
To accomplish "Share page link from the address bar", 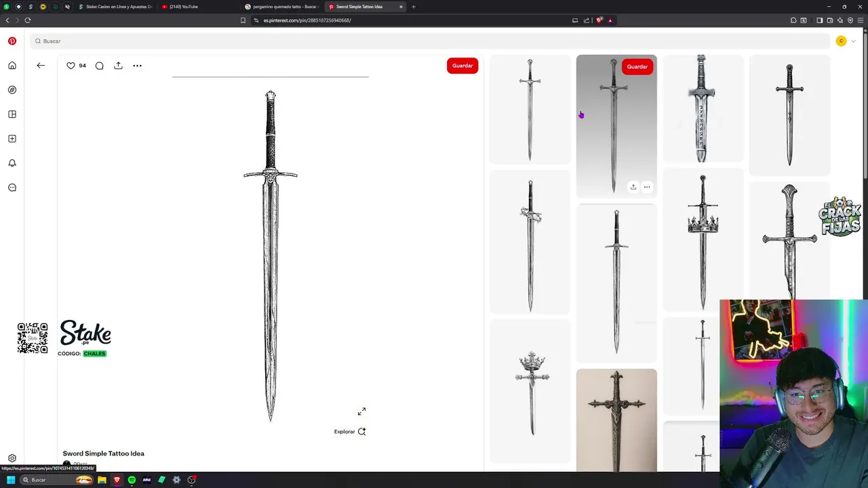I will tap(587, 20).
